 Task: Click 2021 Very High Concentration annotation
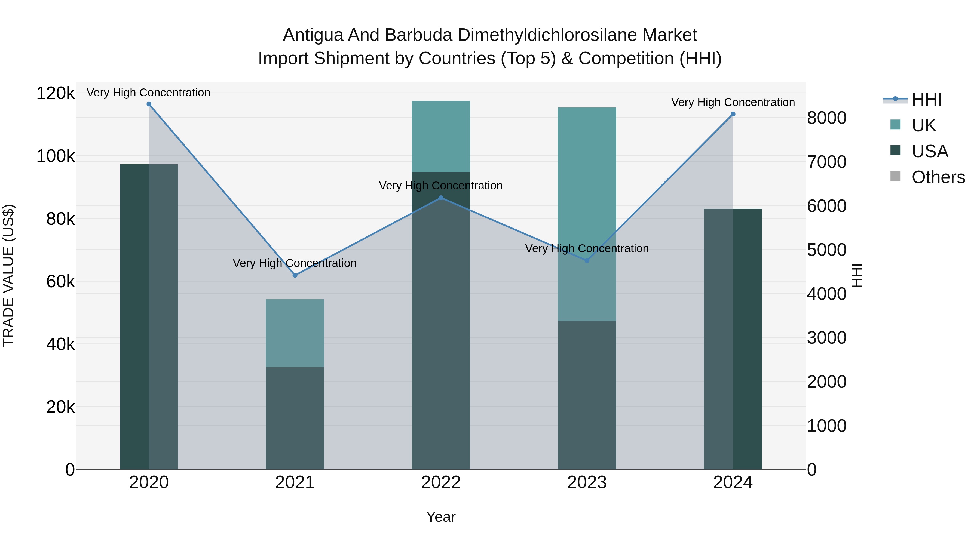coord(295,263)
